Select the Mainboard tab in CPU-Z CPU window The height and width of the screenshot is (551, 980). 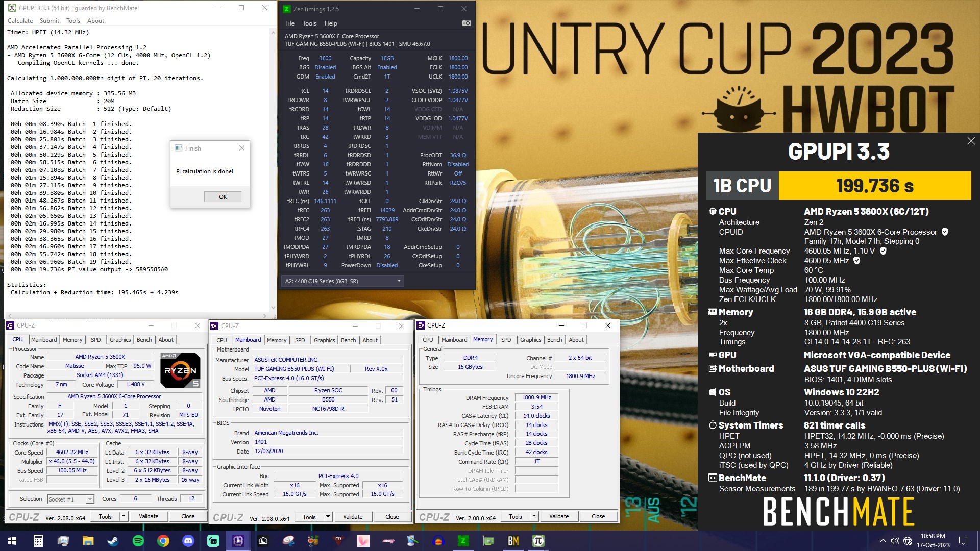click(44, 340)
